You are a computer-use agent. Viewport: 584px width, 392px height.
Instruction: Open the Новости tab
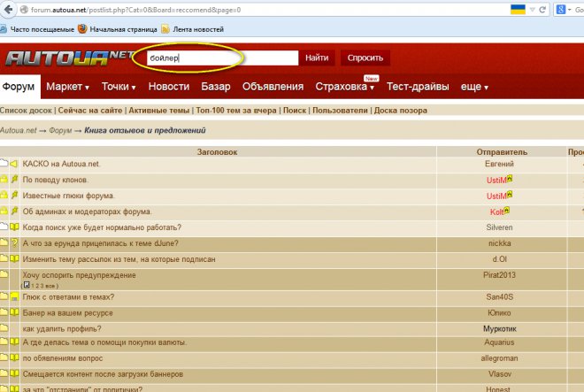click(168, 87)
